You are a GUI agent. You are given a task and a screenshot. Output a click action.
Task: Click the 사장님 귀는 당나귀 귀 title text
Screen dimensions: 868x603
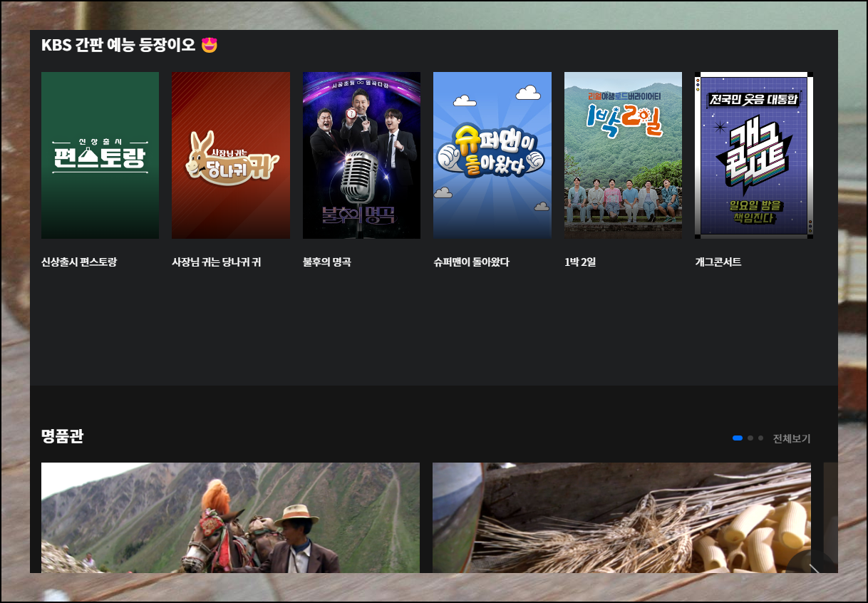tap(217, 262)
